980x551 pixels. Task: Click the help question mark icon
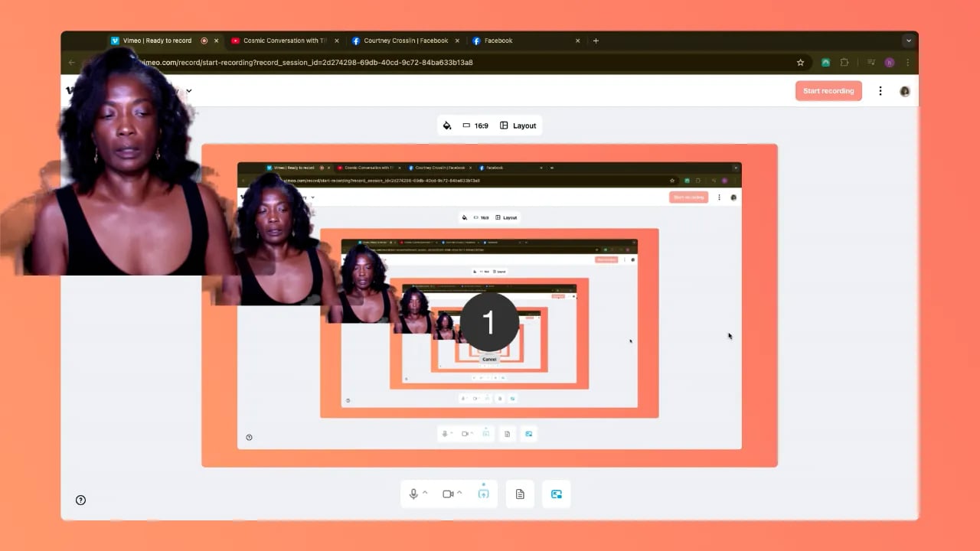tap(81, 500)
